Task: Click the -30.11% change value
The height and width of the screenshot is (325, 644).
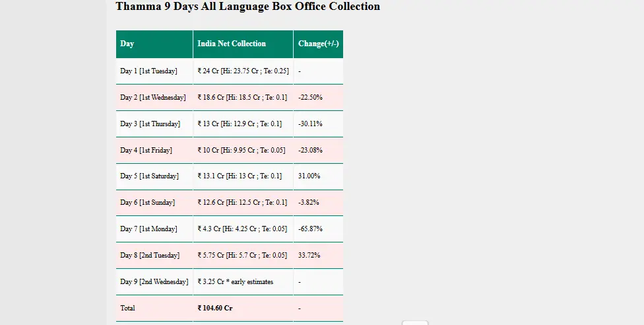Action: click(x=310, y=124)
